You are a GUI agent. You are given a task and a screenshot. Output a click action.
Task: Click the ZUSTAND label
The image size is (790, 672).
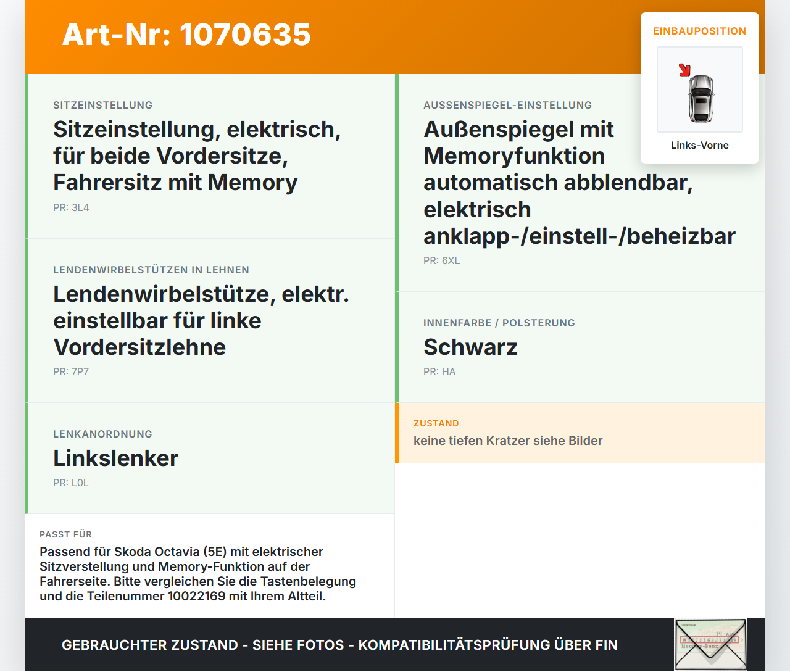[x=436, y=423]
